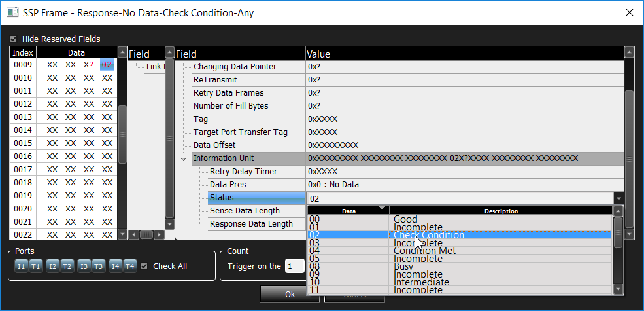Open the Status value dropdown arrow
Screen dimensions: 644x311
click(x=619, y=198)
